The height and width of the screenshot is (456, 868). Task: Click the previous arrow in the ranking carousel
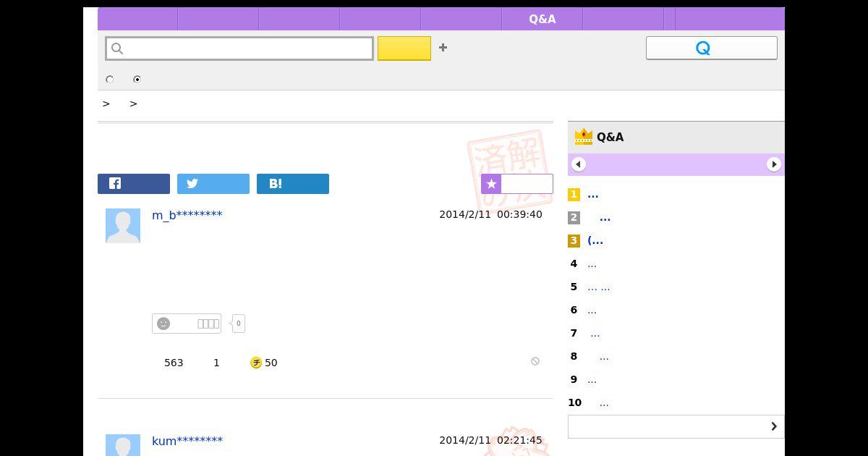click(x=579, y=164)
